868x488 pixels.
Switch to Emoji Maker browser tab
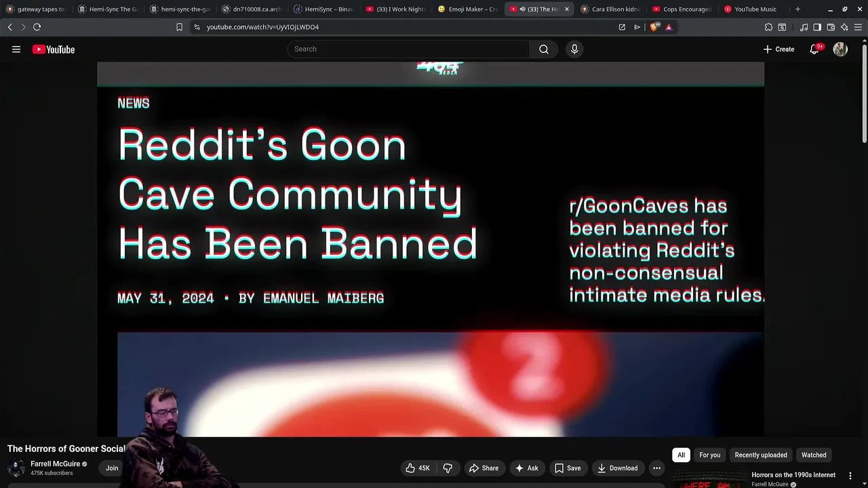point(467,9)
